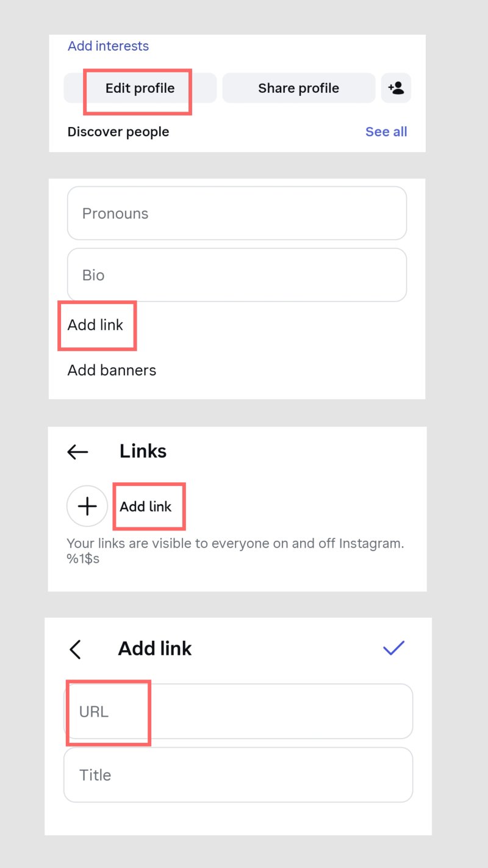Image resolution: width=488 pixels, height=868 pixels.
Task: Focus the Title input field
Action: (x=238, y=775)
